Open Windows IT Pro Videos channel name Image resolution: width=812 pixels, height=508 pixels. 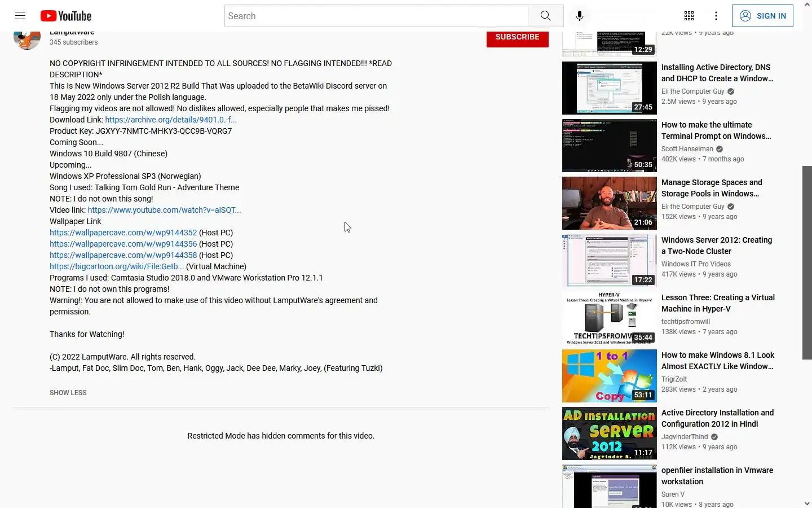click(696, 264)
